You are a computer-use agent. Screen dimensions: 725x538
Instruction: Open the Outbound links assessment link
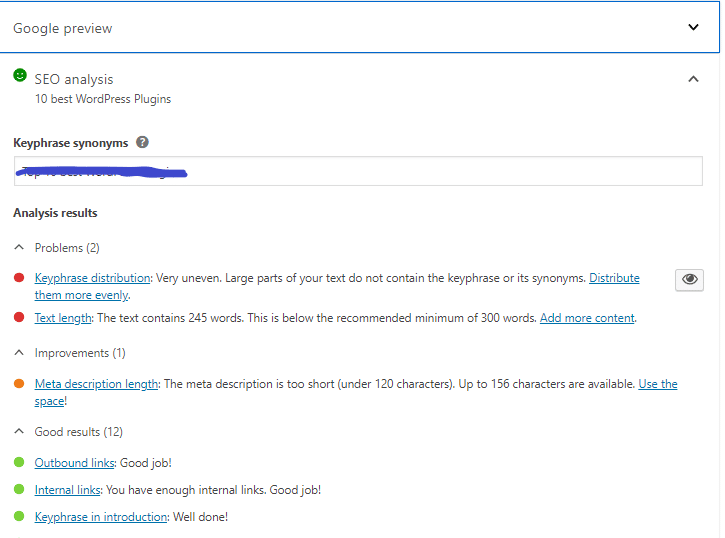coord(74,463)
